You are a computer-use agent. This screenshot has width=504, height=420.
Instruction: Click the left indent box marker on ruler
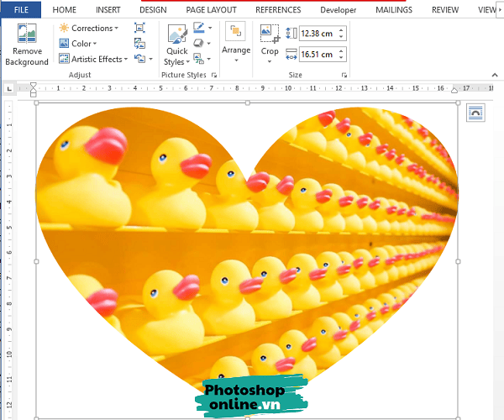coord(33,94)
